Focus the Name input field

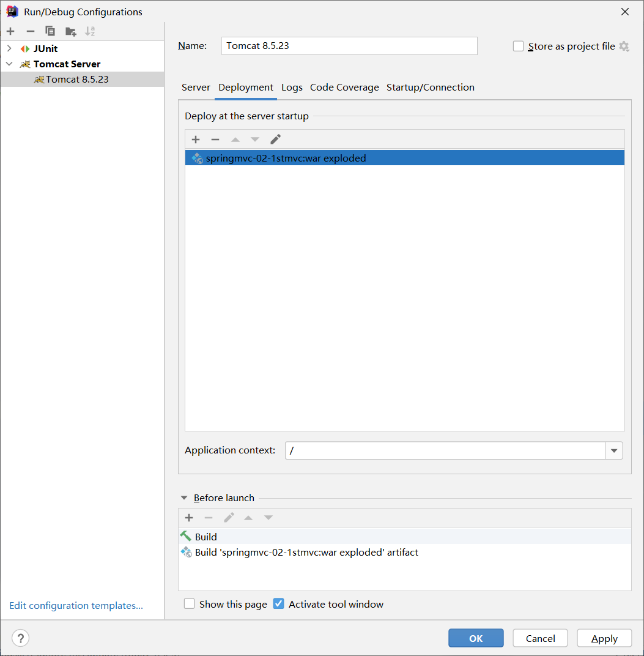click(x=349, y=46)
